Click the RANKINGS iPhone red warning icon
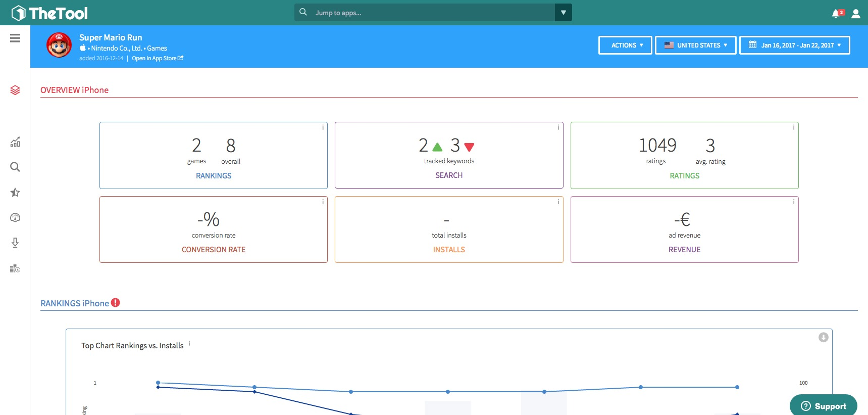 coord(116,303)
